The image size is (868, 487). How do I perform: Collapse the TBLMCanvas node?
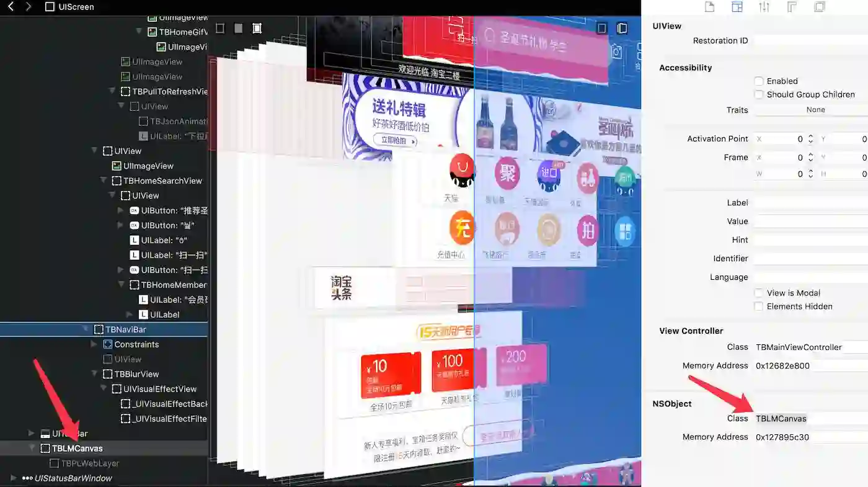pos(32,449)
